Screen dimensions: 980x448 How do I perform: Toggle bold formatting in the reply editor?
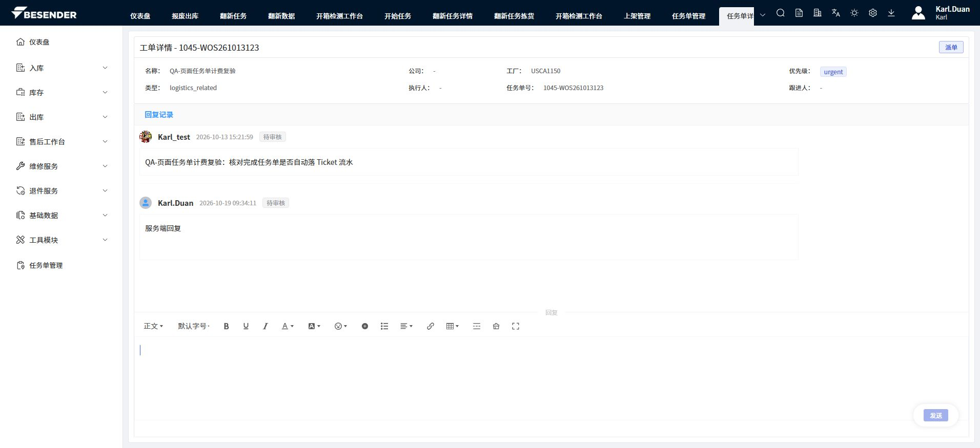(226, 326)
